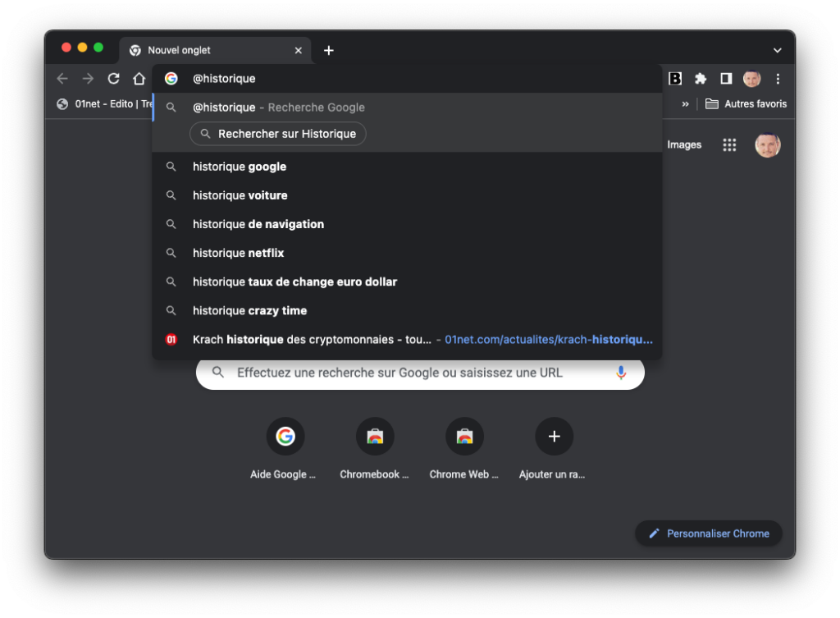Select suggestion historique taux de change euro dollar
The width and height of the screenshot is (840, 618).
click(407, 282)
